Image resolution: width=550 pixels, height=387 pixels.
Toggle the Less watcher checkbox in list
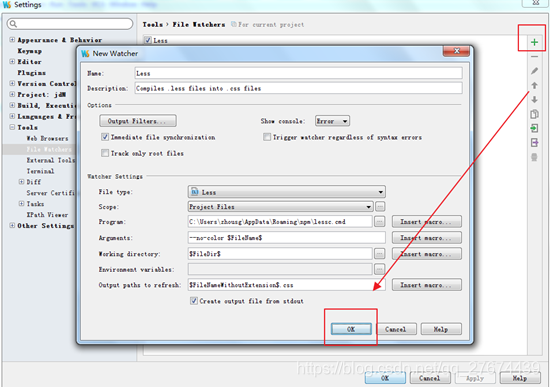coord(148,40)
